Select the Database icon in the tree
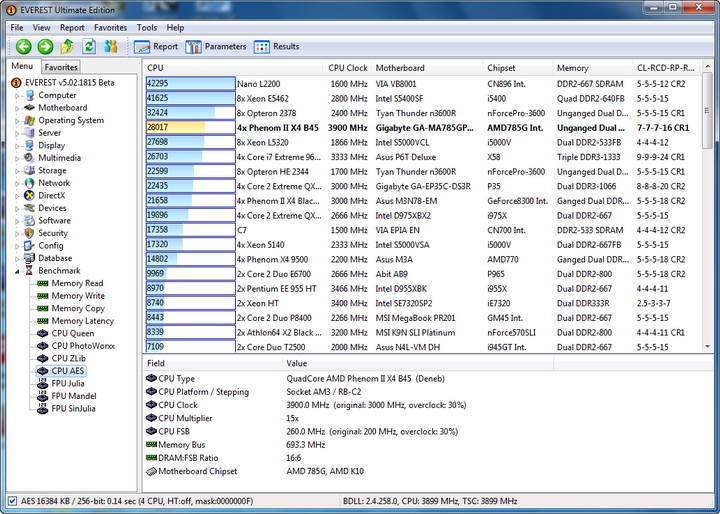This screenshot has height=514, width=720. point(29,258)
